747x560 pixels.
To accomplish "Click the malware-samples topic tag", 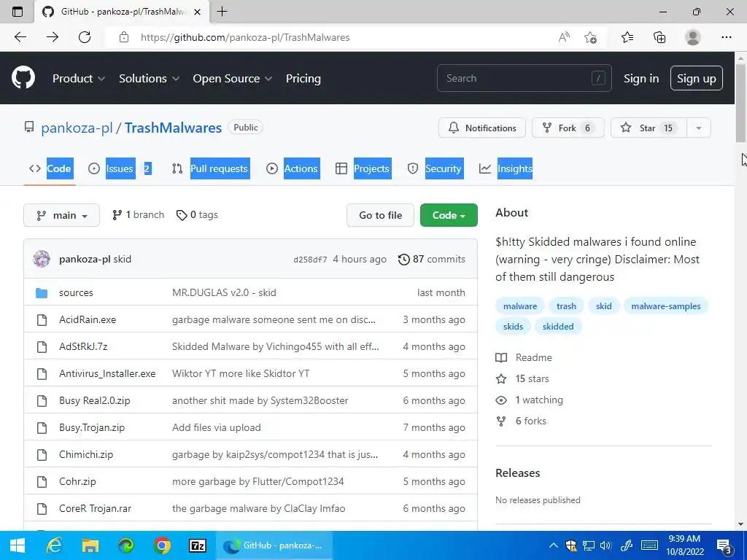I will pyautogui.click(x=665, y=306).
